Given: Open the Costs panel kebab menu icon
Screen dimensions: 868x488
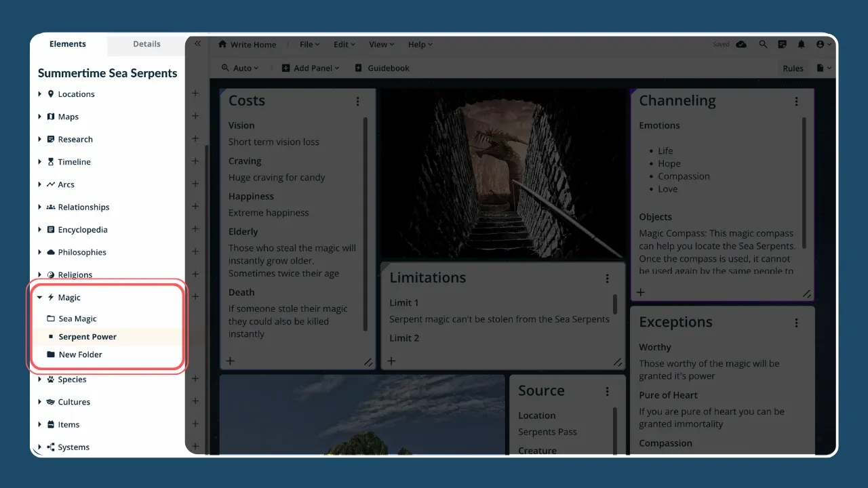Looking at the screenshot, I should [358, 101].
